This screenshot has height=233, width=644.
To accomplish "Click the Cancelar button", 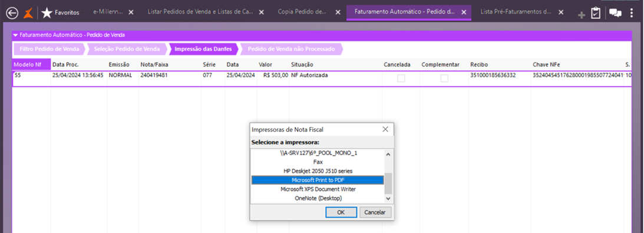I will point(375,212).
